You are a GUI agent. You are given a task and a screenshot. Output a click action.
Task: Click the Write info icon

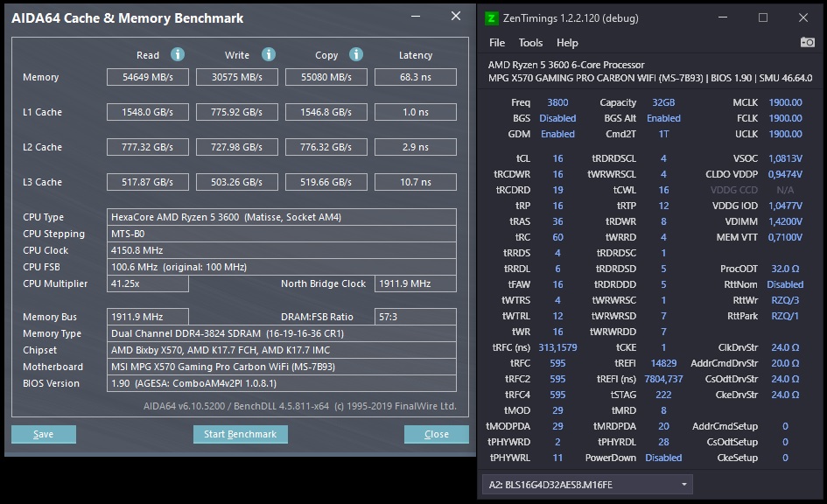[x=269, y=54]
